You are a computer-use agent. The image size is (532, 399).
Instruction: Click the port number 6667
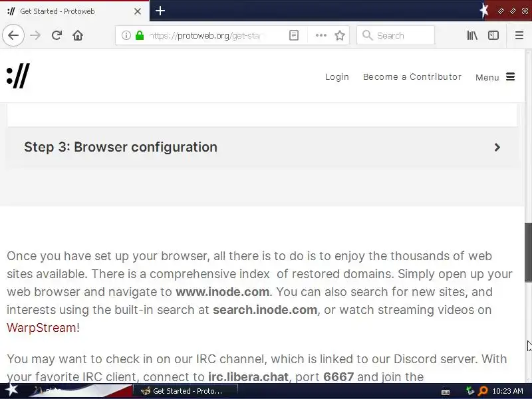[x=338, y=376]
